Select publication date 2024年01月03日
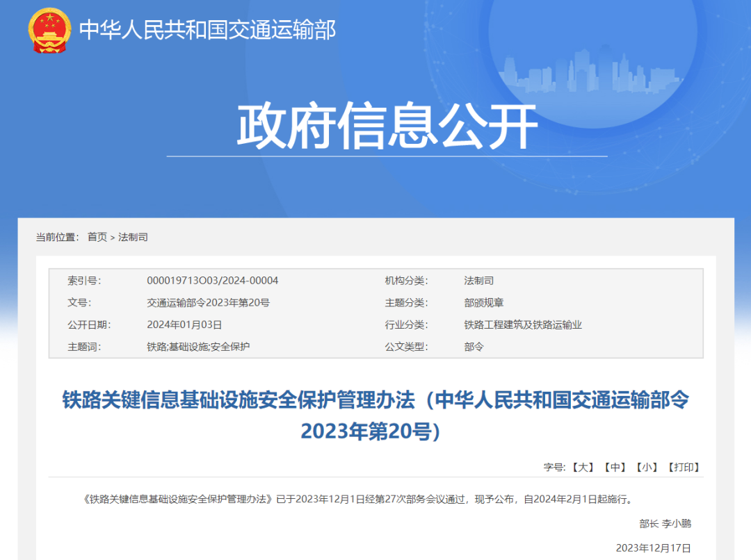 tap(184, 324)
